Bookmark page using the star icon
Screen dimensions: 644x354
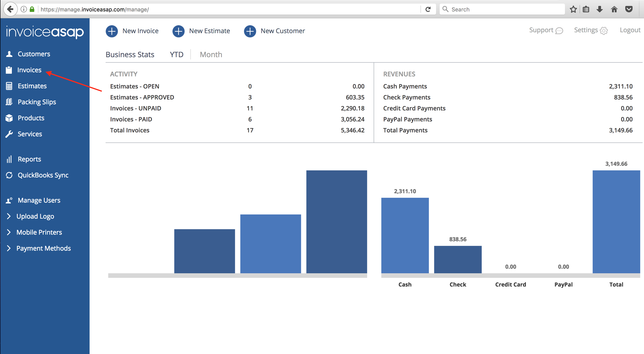pos(573,9)
